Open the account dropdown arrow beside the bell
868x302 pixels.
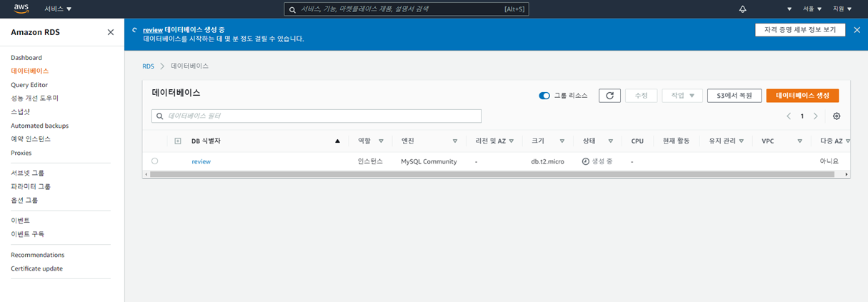pyautogui.click(x=789, y=9)
